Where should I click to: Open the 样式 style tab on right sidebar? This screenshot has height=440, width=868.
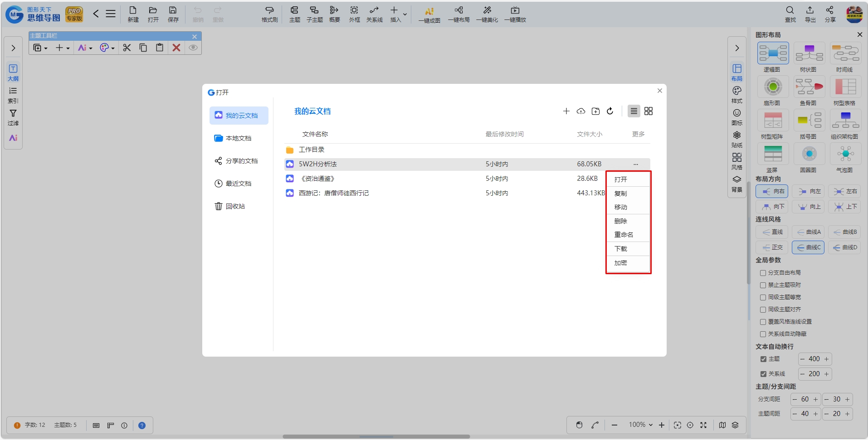coord(737,95)
